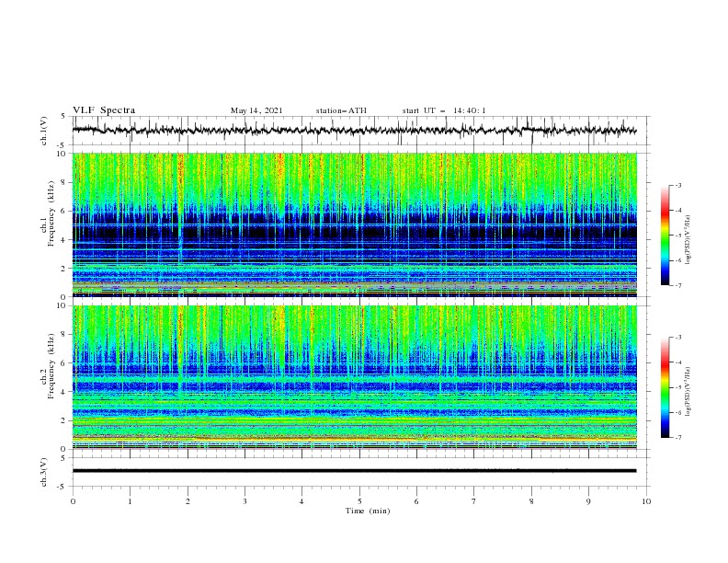Screen dimensions: 728x563
Task: Click time axis tick label "10"
Action: [x=646, y=501]
